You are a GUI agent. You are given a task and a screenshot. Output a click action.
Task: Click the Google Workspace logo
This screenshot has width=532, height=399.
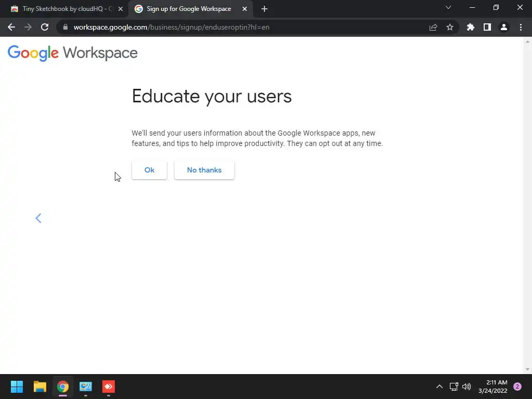(73, 54)
